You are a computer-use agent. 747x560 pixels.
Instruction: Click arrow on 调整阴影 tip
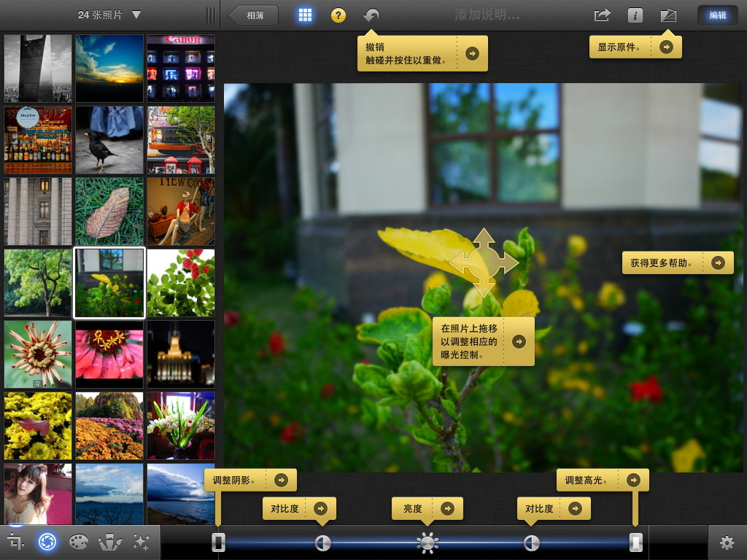283,479
